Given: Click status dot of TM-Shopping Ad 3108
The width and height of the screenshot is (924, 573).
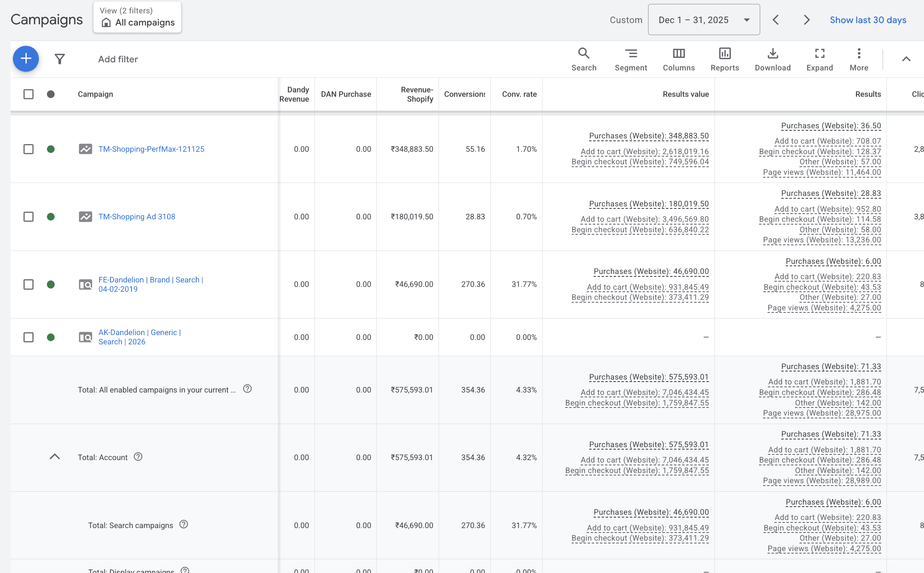Looking at the screenshot, I should click(x=51, y=216).
